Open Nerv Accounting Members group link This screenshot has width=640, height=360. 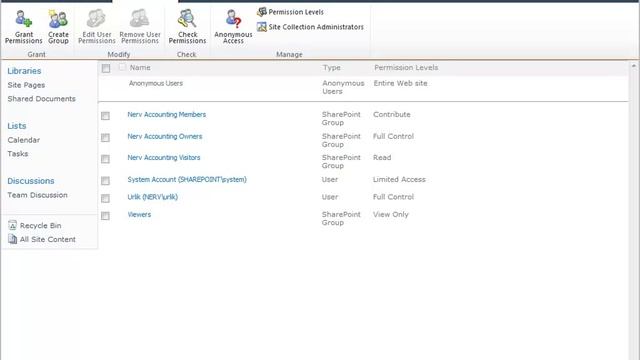pyautogui.click(x=167, y=114)
